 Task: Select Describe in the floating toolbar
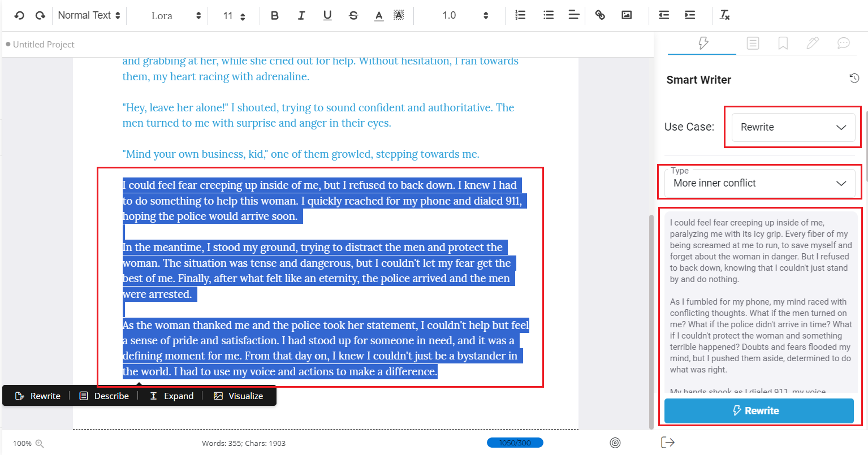point(103,396)
